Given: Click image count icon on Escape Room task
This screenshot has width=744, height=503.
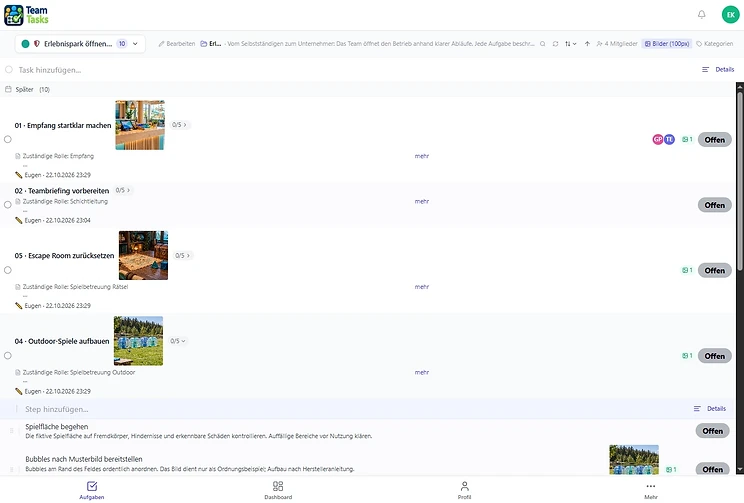Looking at the screenshot, I should click(687, 270).
